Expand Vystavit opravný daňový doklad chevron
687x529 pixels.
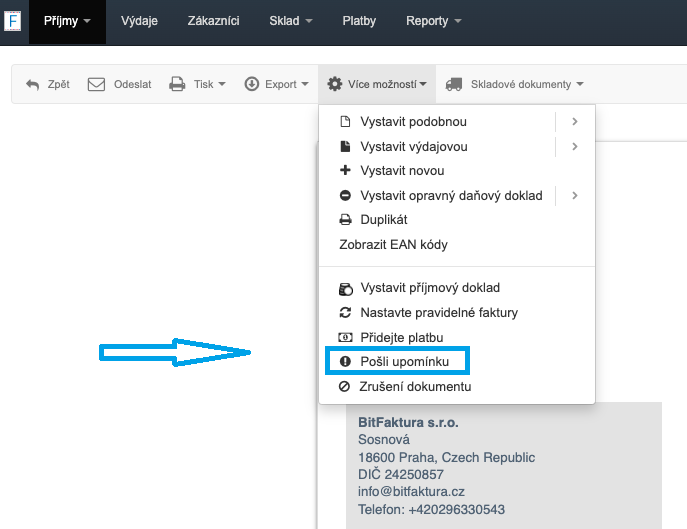click(575, 195)
